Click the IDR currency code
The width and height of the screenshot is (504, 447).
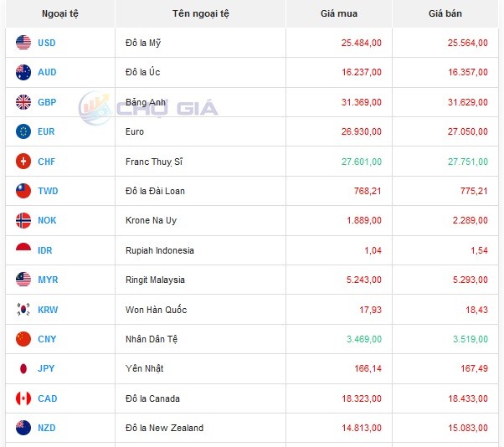tap(46, 250)
